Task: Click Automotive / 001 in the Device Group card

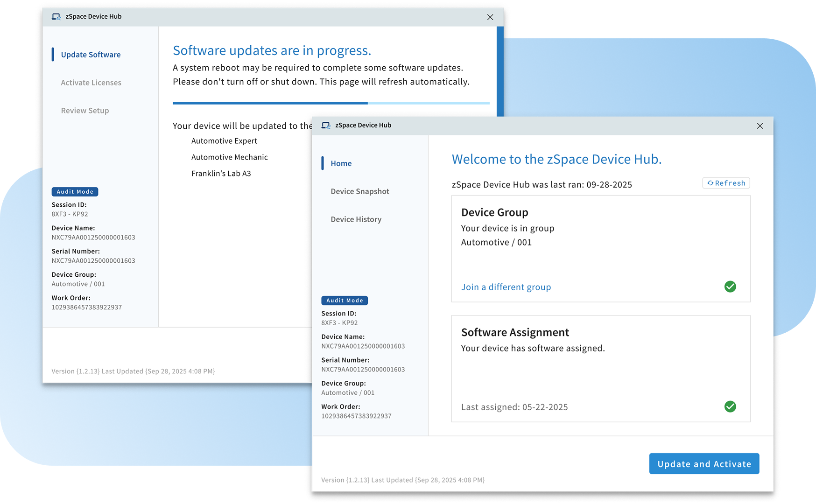Action: [496, 242]
